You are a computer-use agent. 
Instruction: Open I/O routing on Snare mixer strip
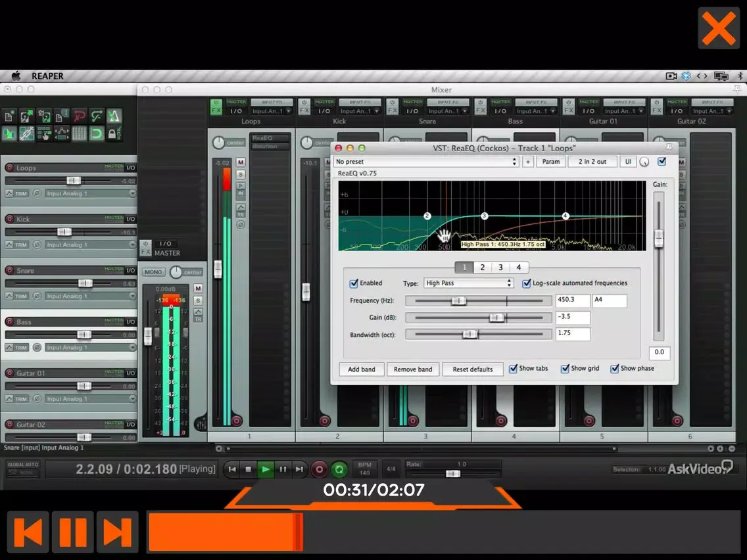pyautogui.click(x=412, y=110)
